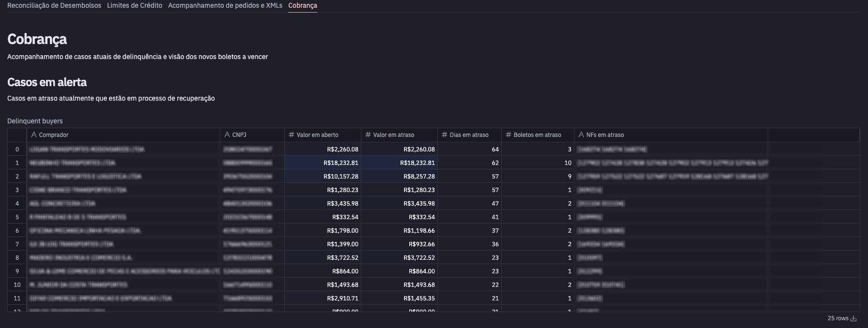Click the Delinquent buyers table label
Viewport: 868px width, 328px height.
click(35, 121)
